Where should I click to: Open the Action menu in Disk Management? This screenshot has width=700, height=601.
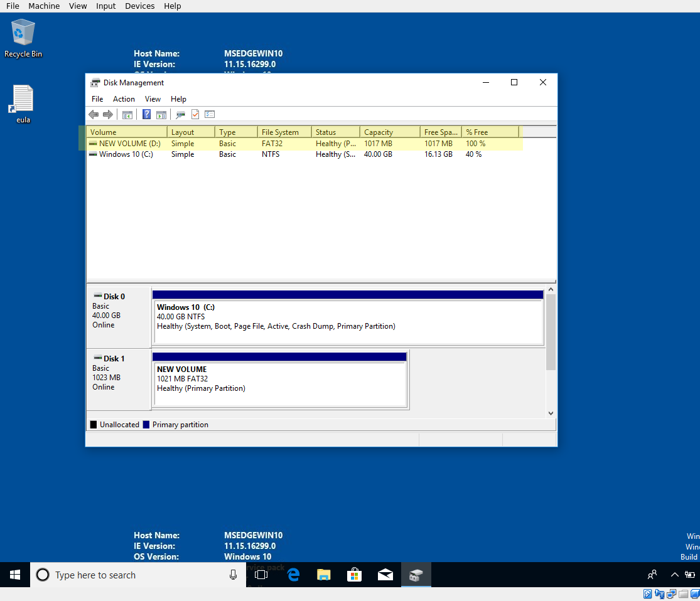pos(124,99)
